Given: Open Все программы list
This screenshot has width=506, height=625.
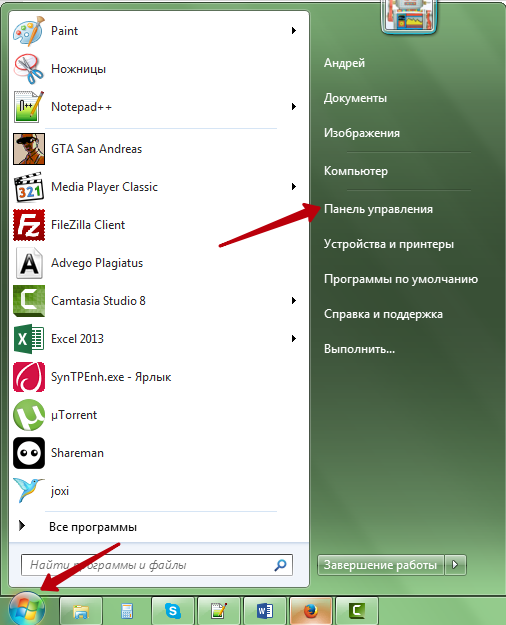Looking at the screenshot, I should [x=93, y=527].
